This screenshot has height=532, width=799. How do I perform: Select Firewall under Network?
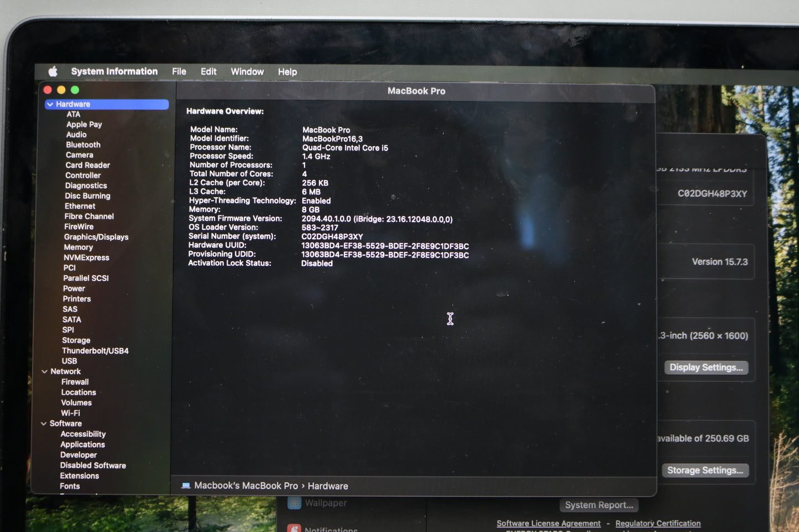(75, 382)
